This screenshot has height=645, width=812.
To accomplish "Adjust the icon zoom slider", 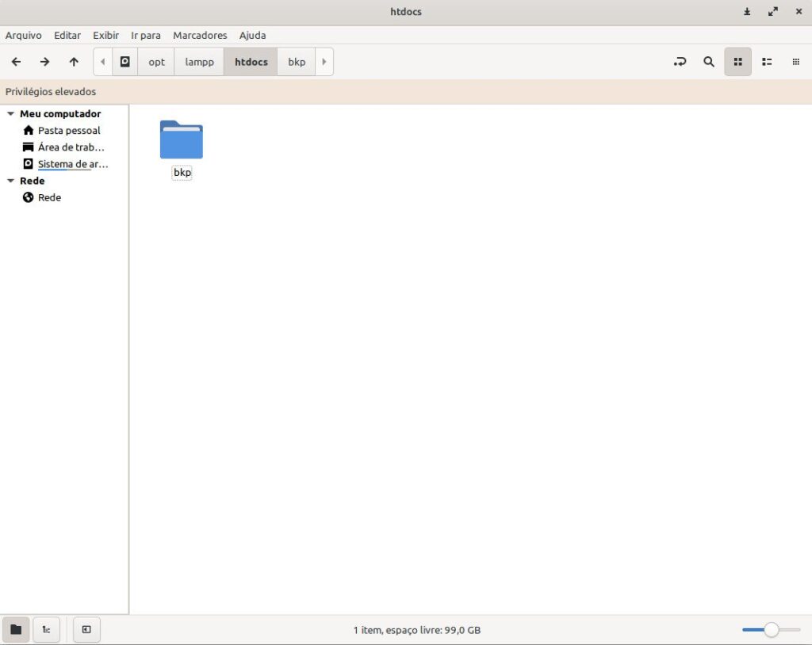I will coord(771,630).
